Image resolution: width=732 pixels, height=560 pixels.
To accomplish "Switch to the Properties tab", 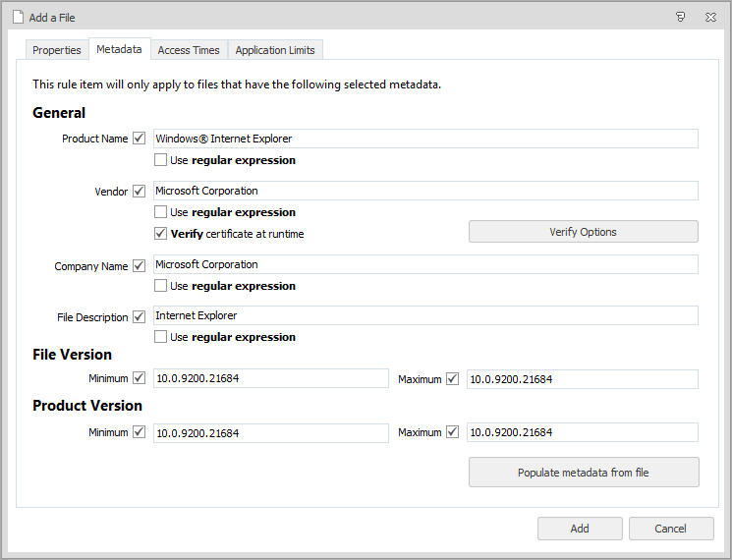I will tap(56, 50).
